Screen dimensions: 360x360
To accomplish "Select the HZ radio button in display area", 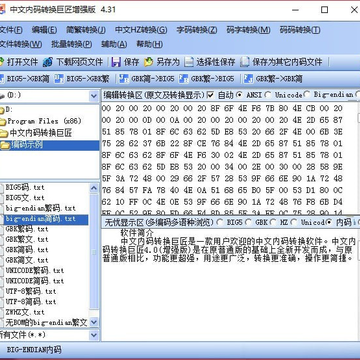I will [273, 222].
